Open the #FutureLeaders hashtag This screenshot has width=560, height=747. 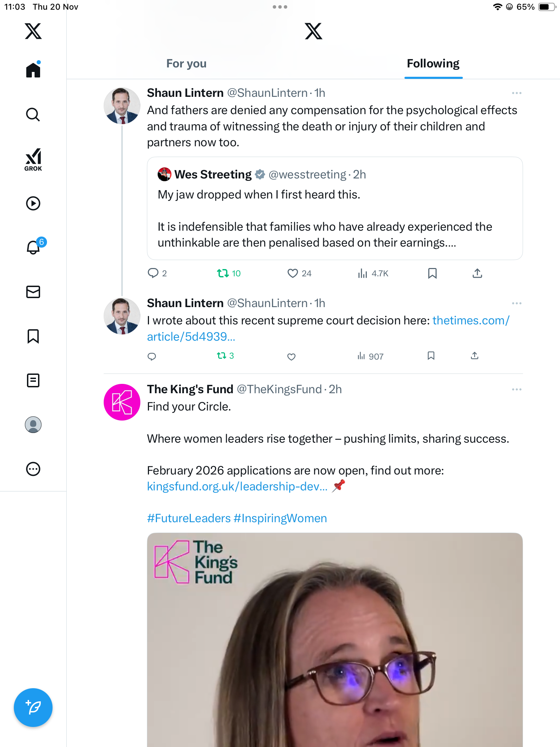click(x=189, y=518)
